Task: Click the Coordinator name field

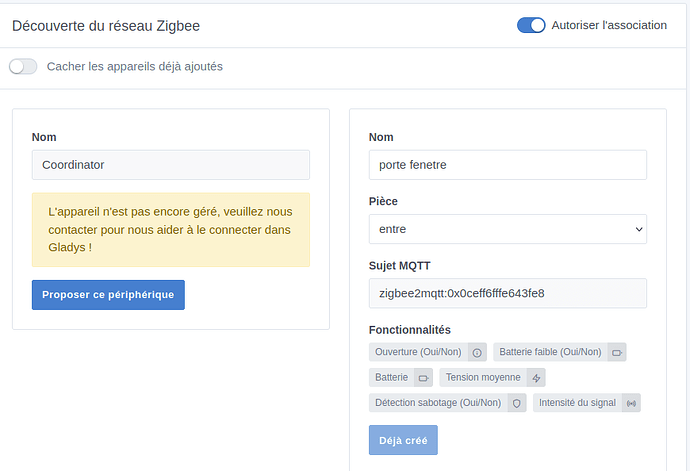Action: [170, 165]
